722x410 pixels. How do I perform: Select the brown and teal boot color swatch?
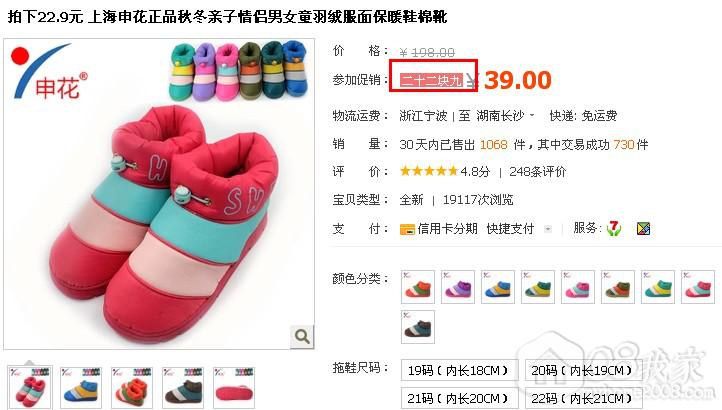418,327
